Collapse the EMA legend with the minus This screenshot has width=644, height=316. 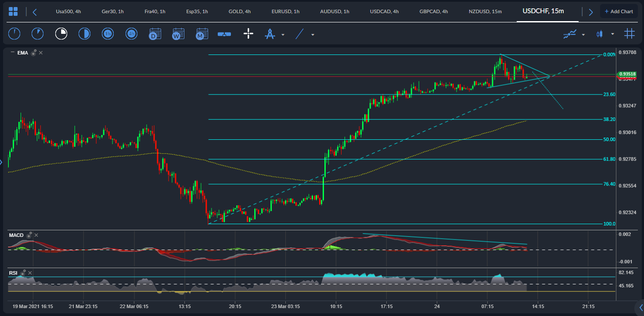tap(12, 53)
